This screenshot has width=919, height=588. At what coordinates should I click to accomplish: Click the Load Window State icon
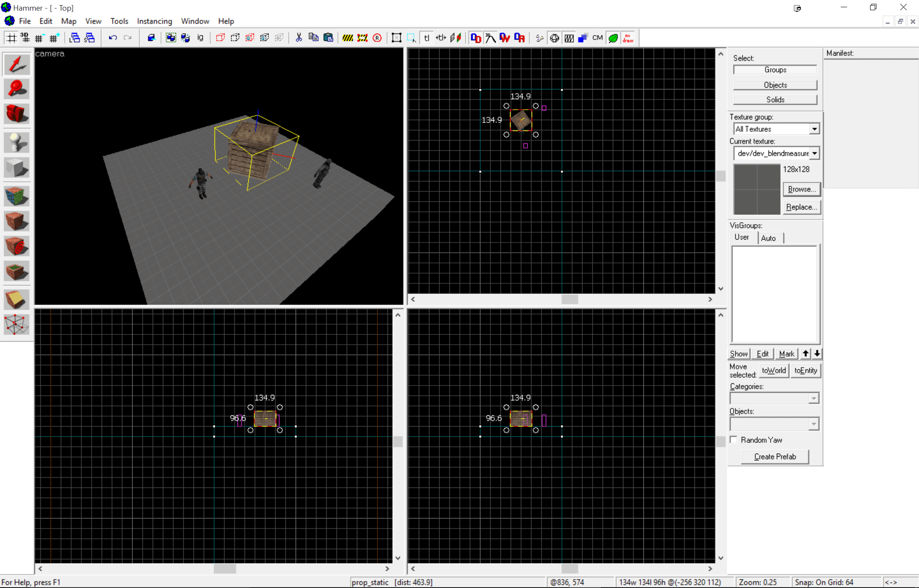coord(75,38)
